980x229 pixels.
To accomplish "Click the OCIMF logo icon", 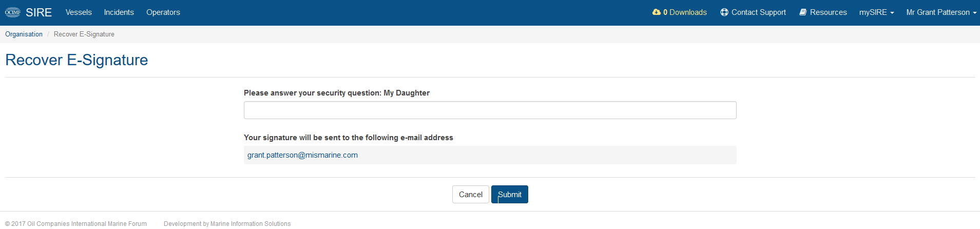I will pyautogui.click(x=13, y=12).
